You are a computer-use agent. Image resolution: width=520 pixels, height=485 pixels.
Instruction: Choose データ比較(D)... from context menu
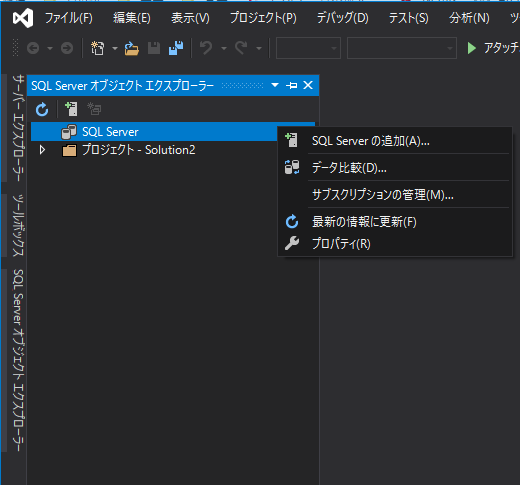coord(395,168)
